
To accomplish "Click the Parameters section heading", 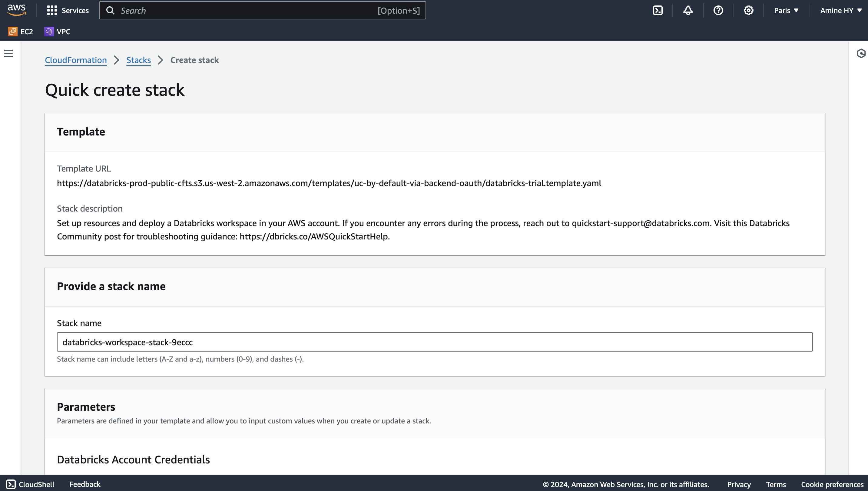I will [86, 407].
